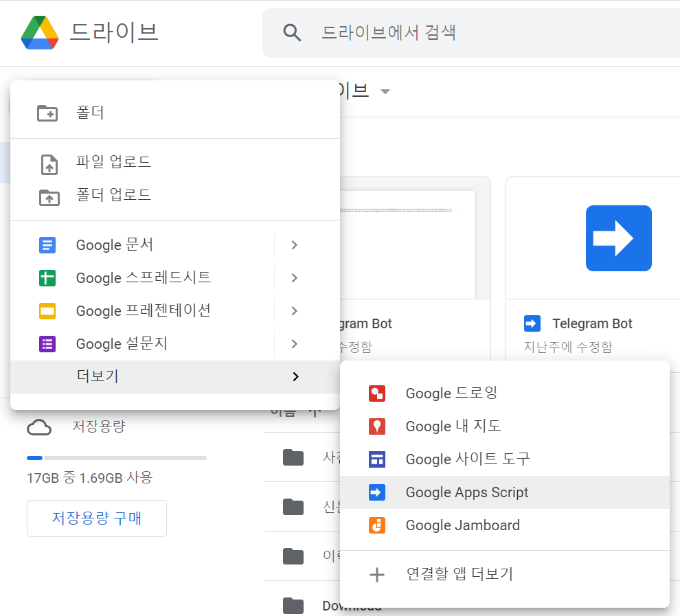The image size is (680, 616).
Task: Click the Google Sites icon
Action: [377, 459]
